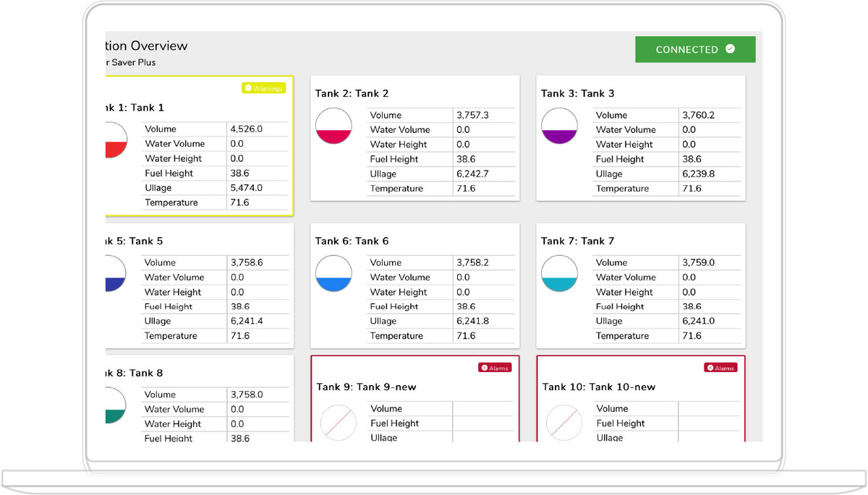
Task: Click the Fuel Height label in Tank 9-new card
Action: point(395,423)
